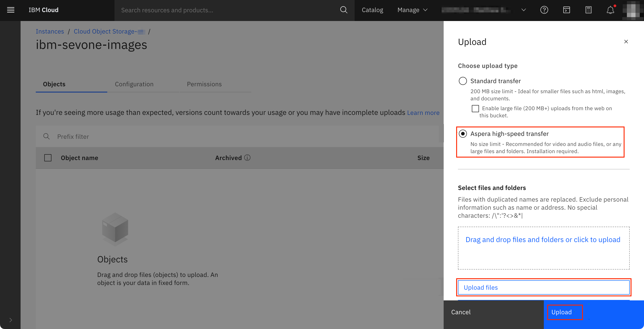Switch to the Permissions tab
This screenshot has height=329, width=644.
(x=204, y=84)
